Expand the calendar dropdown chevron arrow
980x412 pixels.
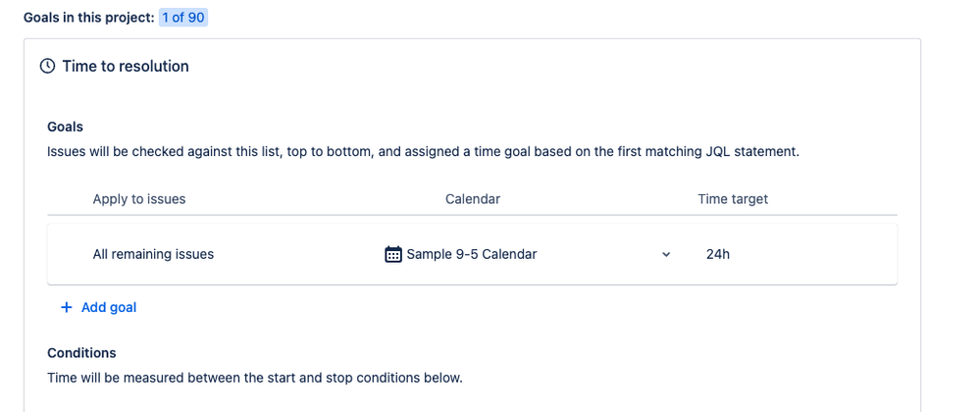tap(666, 254)
